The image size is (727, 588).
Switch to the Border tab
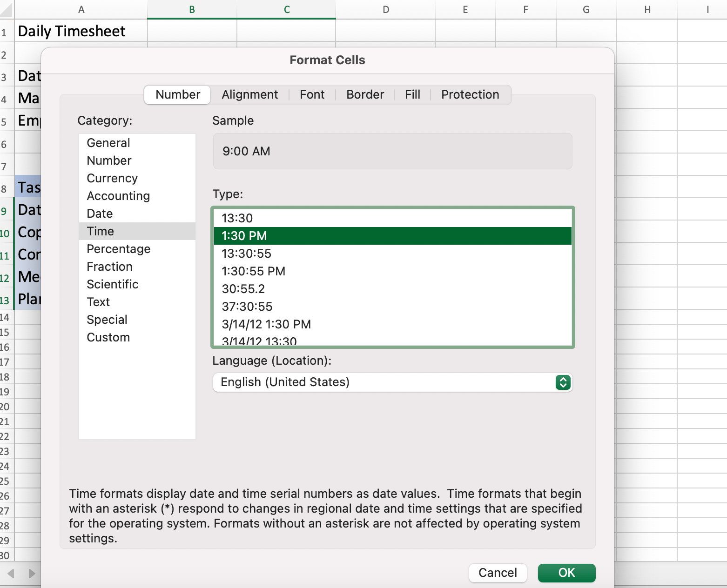click(365, 95)
